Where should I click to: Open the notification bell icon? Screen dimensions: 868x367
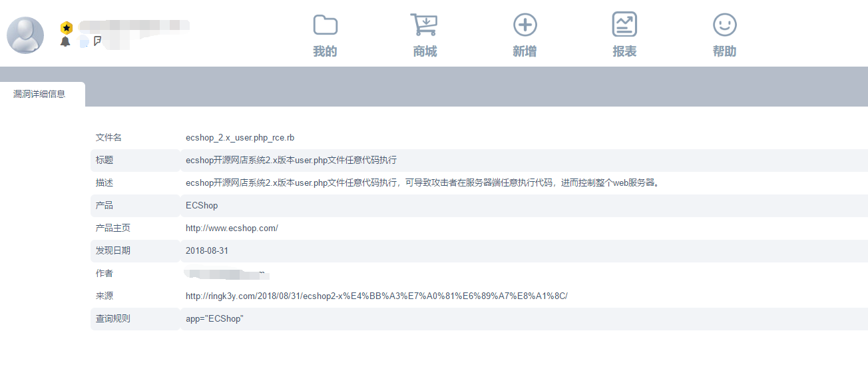click(65, 42)
